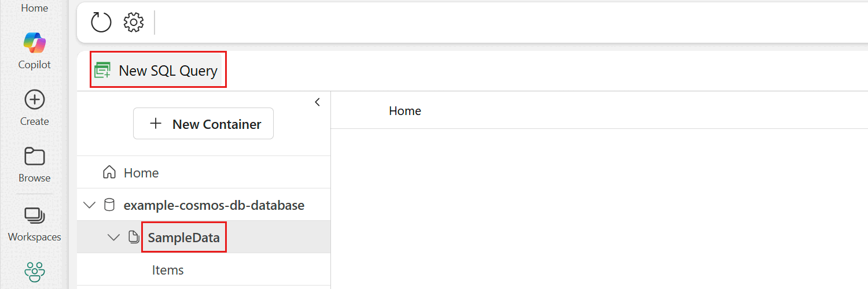The image size is (868, 289).
Task: Open Copilot from the left navigation
Action: pyautogui.click(x=34, y=43)
